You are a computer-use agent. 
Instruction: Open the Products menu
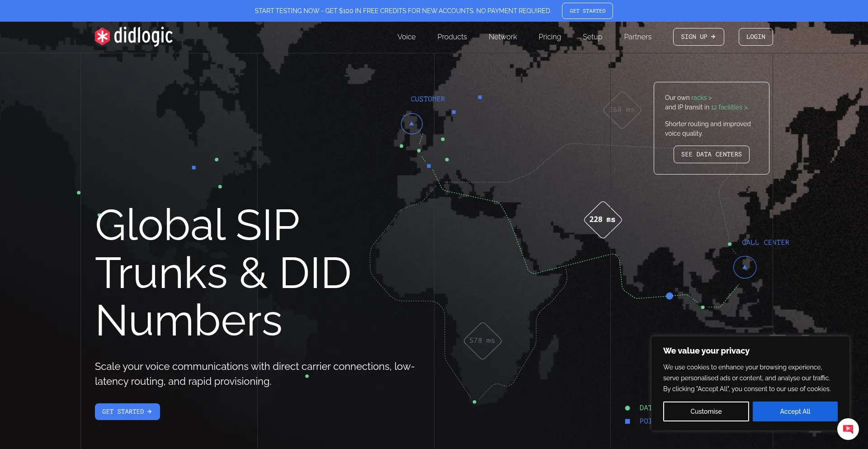pos(452,37)
